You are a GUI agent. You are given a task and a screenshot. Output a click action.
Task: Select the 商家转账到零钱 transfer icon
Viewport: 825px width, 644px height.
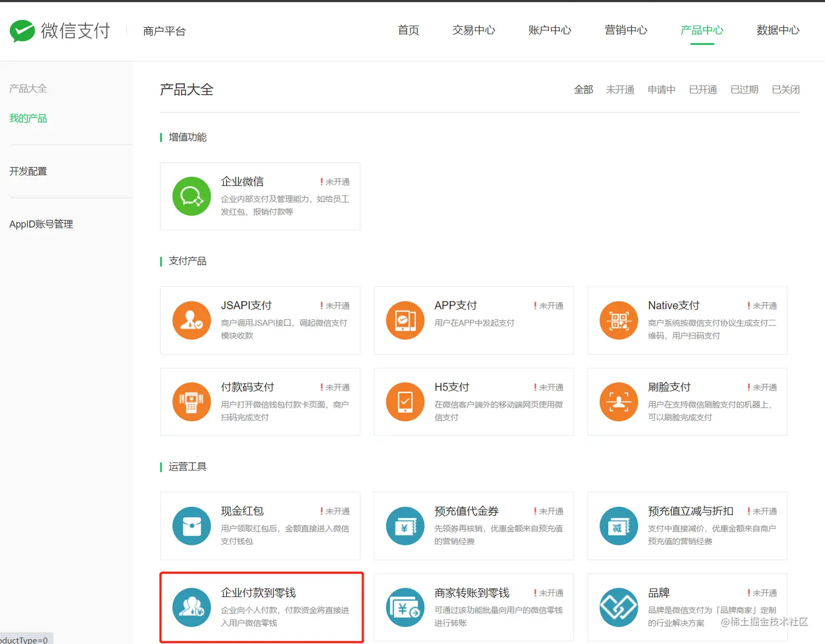pyautogui.click(x=405, y=607)
